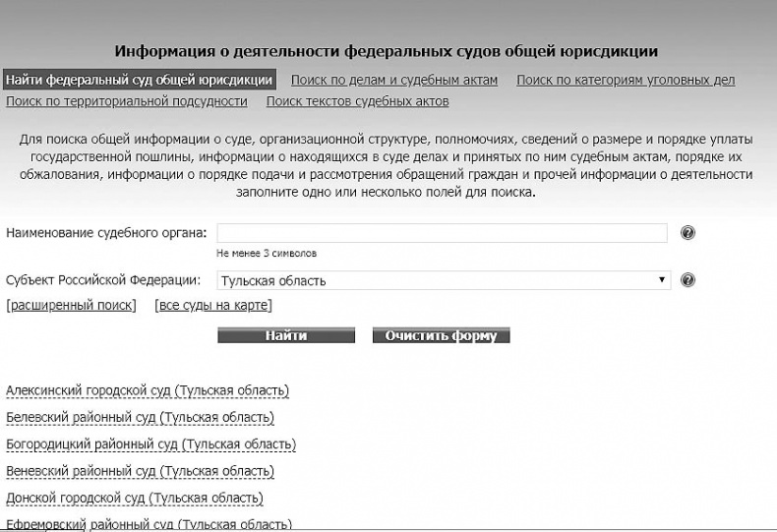Open Алексинский городской суд link

point(148,391)
